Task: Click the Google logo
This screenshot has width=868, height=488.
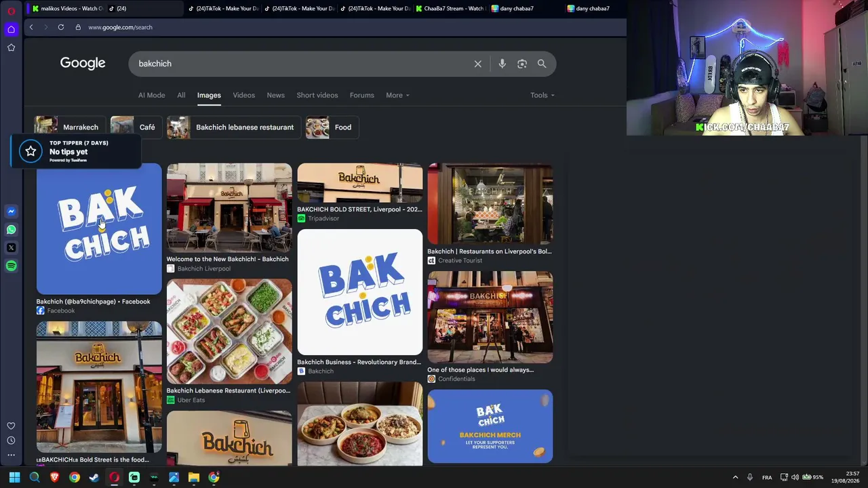Action: [x=83, y=64]
